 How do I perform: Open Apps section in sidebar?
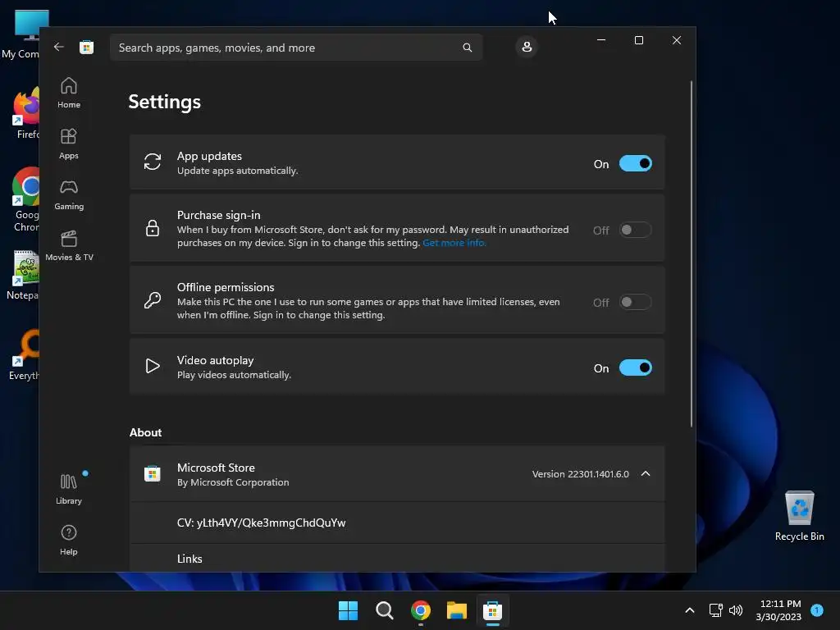pyautogui.click(x=69, y=144)
